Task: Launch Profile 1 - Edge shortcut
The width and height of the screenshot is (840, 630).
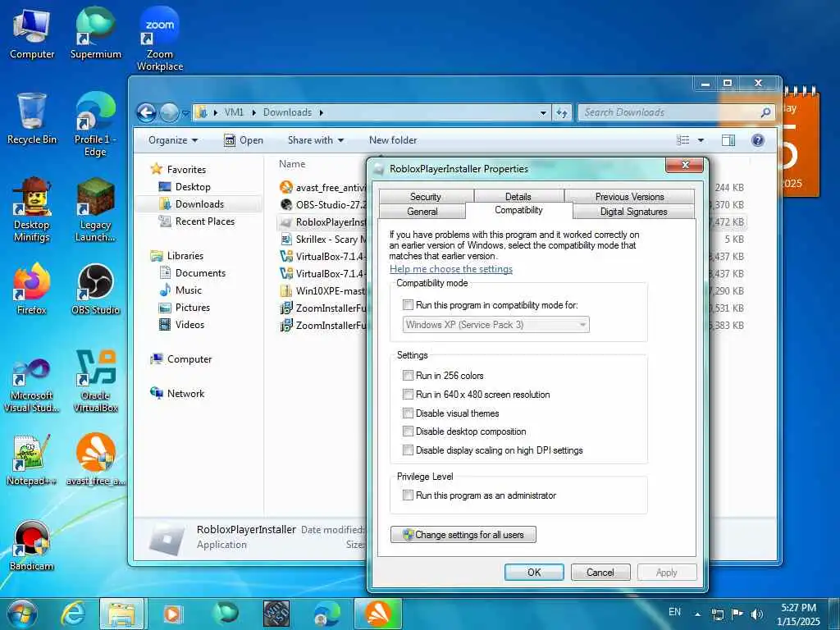Action: point(95,125)
